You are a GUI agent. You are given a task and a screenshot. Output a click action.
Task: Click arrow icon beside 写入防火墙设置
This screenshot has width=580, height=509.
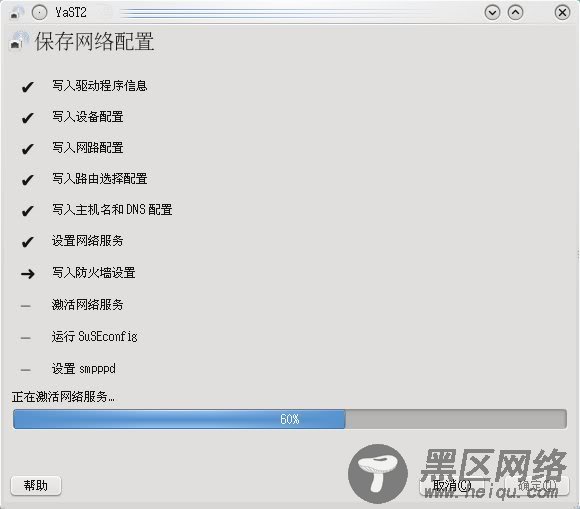tap(28, 274)
